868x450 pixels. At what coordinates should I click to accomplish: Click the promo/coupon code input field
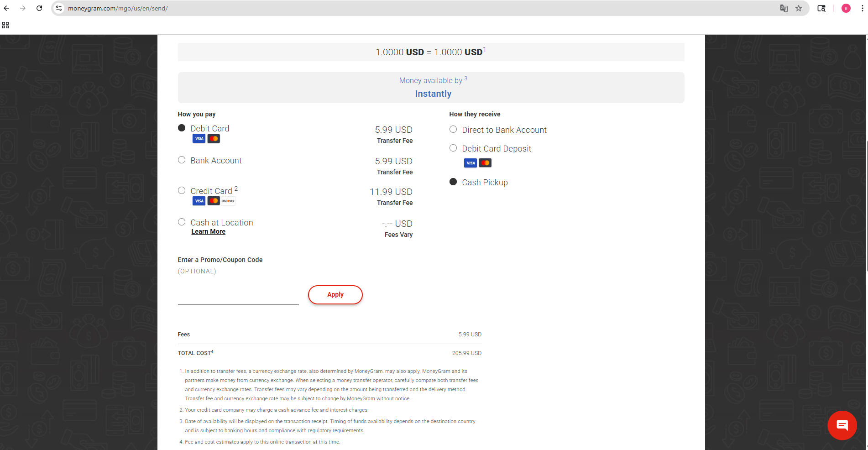tap(238, 297)
